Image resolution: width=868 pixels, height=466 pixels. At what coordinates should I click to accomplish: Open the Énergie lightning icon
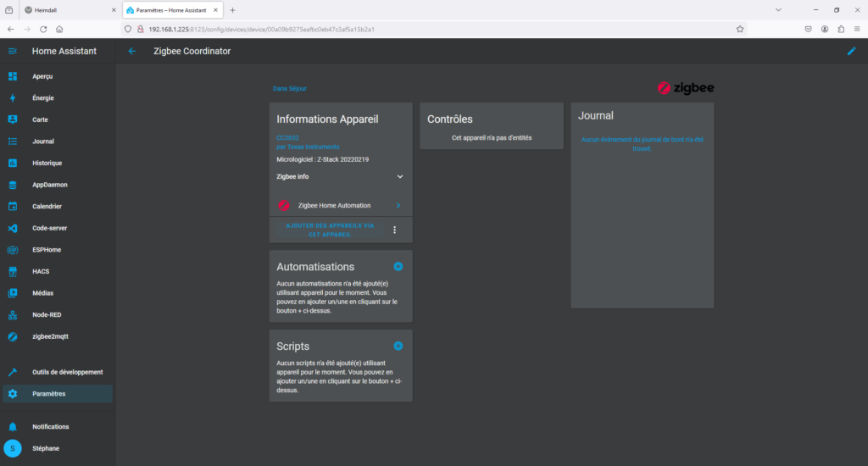coord(12,98)
